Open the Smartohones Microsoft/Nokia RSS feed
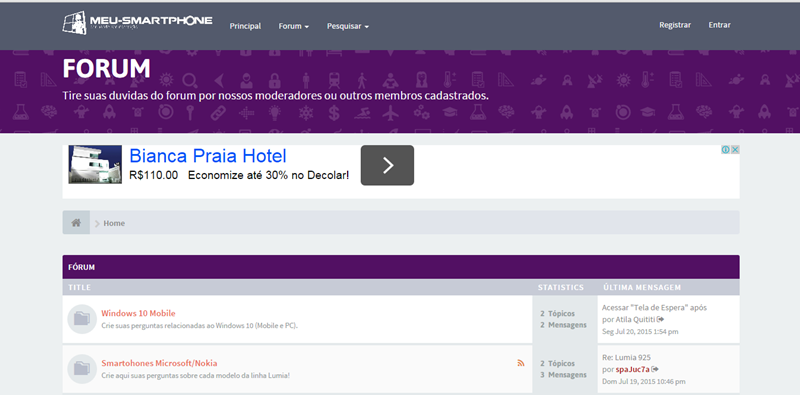This screenshot has width=800, height=395. tap(521, 363)
